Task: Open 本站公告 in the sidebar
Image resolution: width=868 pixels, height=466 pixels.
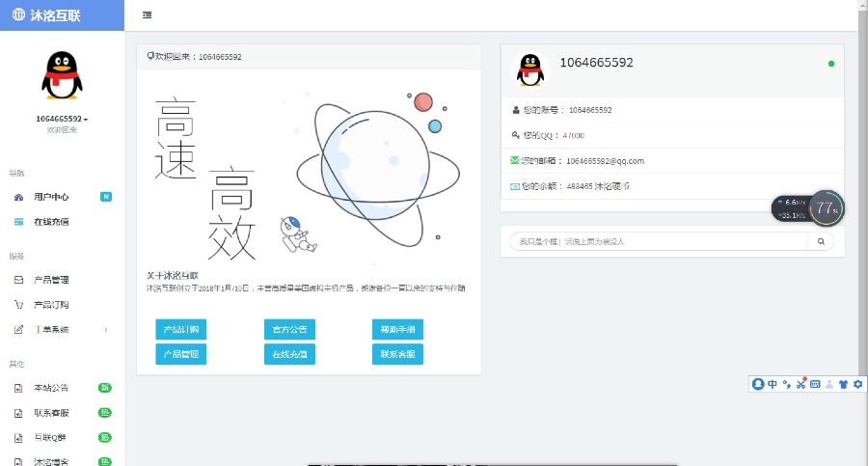Action: tap(62, 388)
